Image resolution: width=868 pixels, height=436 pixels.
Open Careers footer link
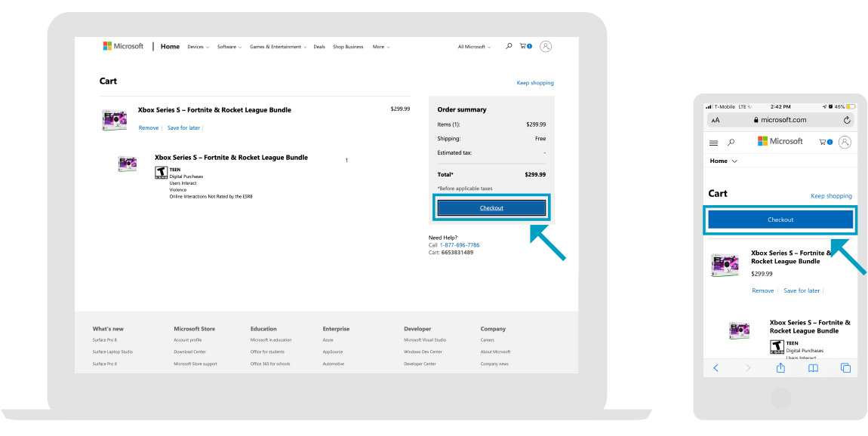tap(487, 340)
